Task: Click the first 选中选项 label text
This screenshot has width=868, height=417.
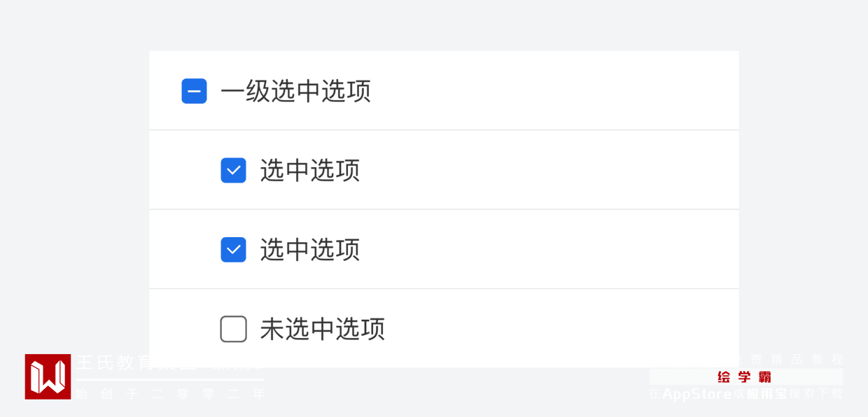Action: [310, 170]
